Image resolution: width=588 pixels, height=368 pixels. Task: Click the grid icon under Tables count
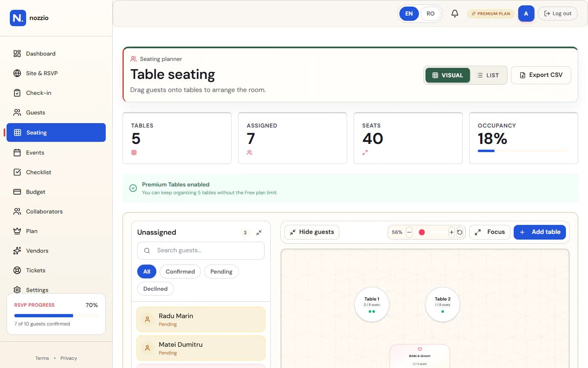(134, 153)
